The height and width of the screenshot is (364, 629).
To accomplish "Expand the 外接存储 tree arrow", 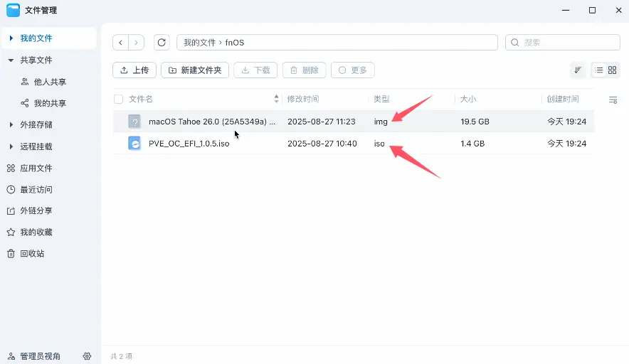I will (x=11, y=124).
